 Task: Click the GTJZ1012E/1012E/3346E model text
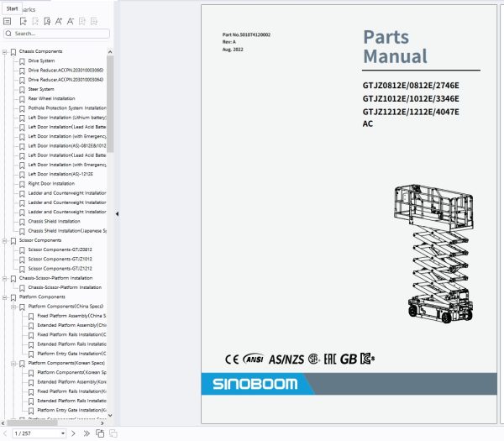click(x=411, y=98)
